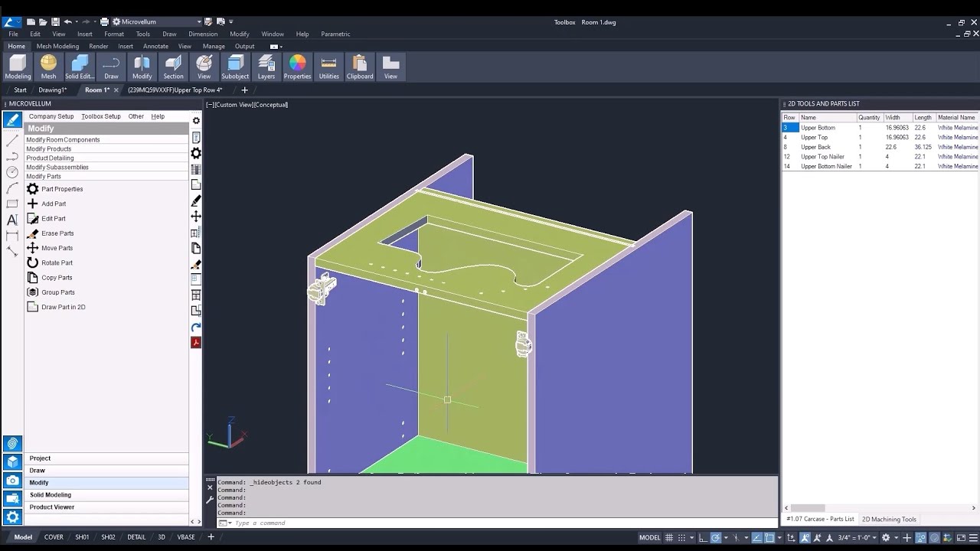Select the line tool in Microvellum sidebar
This screenshot has width=980, height=551.
[12, 140]
